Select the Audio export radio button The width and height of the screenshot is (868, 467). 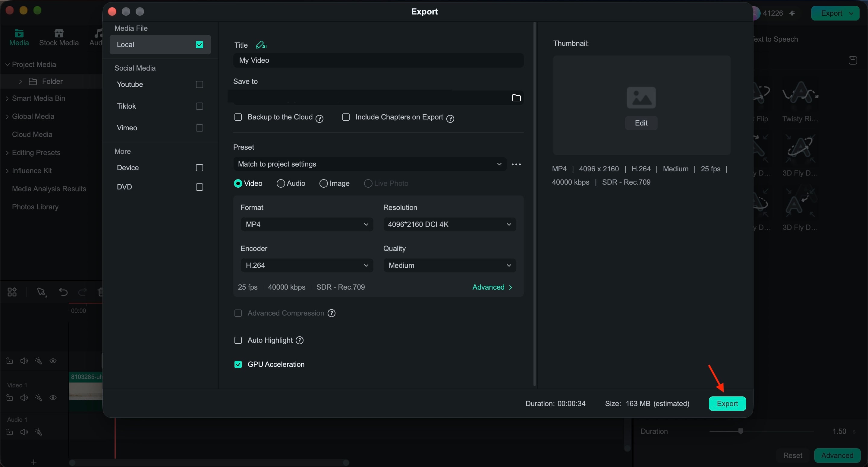(280, 183)
